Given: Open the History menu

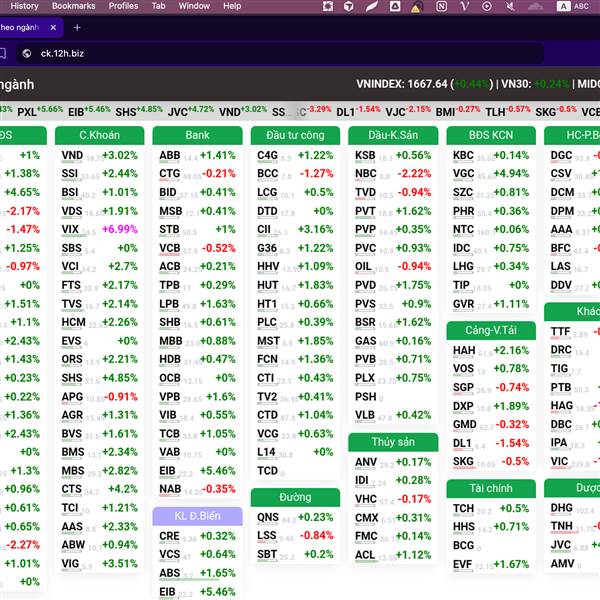Looking at the screenshot, I should 24,6.
